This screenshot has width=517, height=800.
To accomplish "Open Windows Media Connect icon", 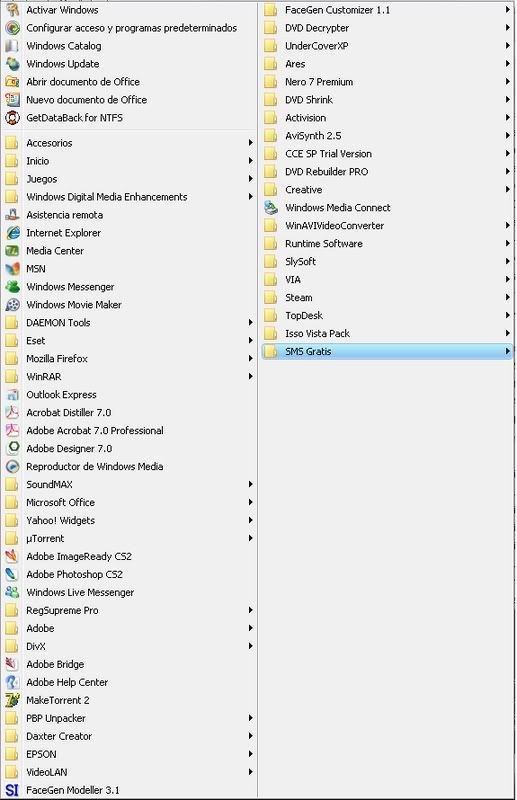I will click(x=271, y=208).
